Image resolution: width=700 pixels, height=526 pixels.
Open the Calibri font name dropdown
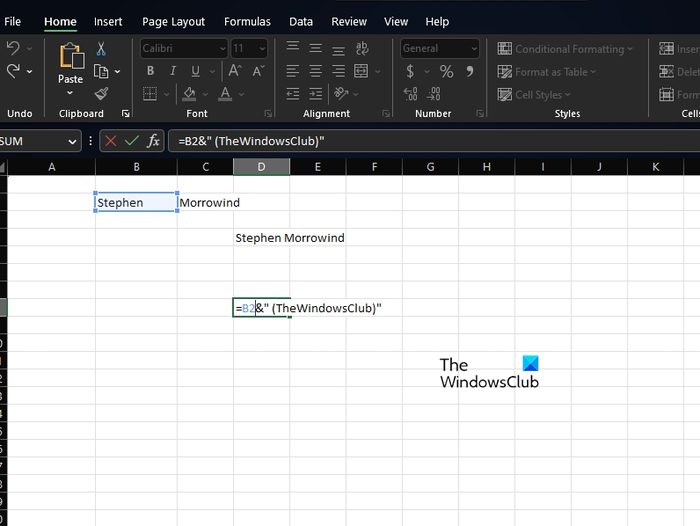pyautogui.click(x=221, y=48)
